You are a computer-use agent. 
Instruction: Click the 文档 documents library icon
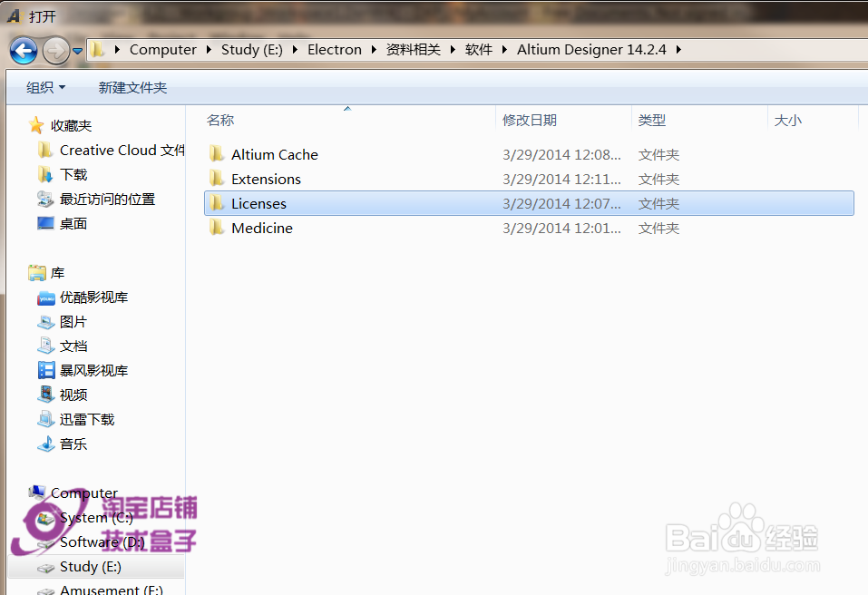point(46,346)
